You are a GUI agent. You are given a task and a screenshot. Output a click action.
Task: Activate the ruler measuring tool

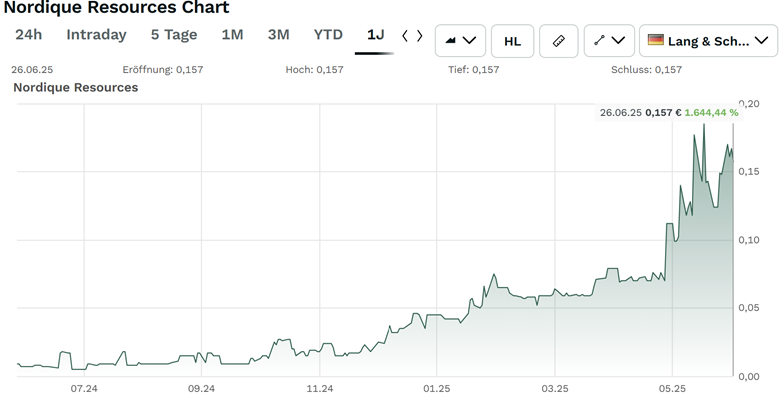click(558, 41)
